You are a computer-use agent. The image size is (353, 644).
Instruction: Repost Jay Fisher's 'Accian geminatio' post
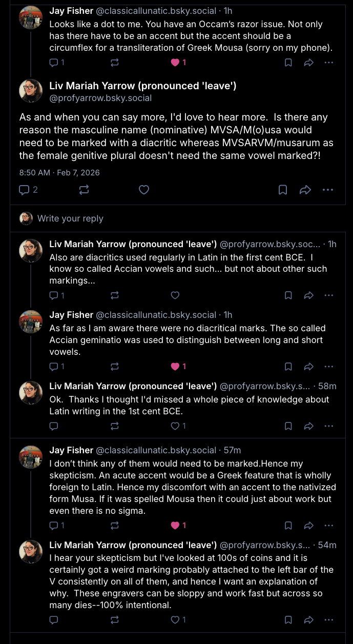pyautogui.click(x=115, y=366)
